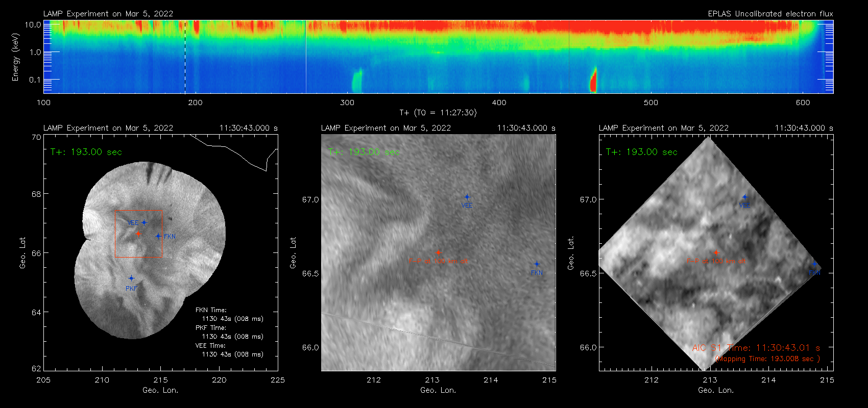Click the F-P at 100 km alt label in right panel
868x408 pixels.
click(716, 261)
